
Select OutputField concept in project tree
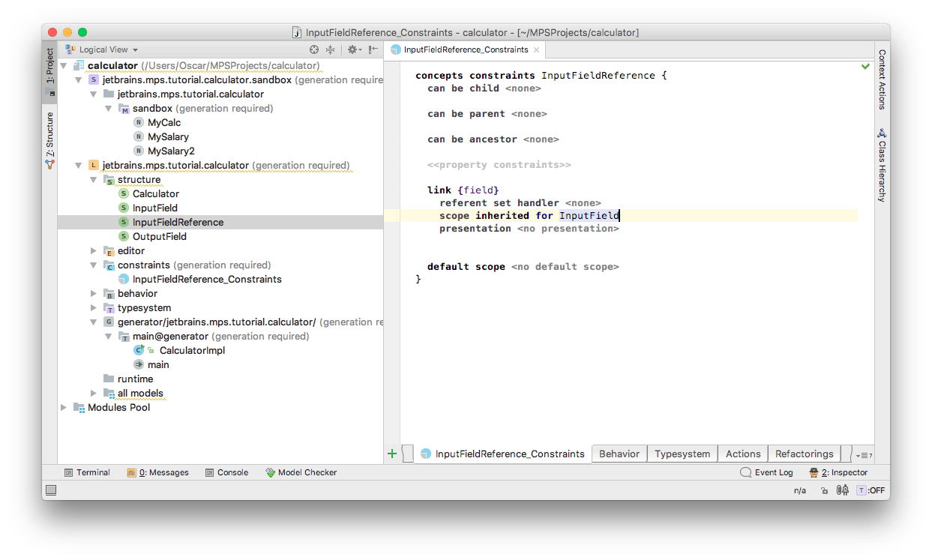tap(159, 236)
